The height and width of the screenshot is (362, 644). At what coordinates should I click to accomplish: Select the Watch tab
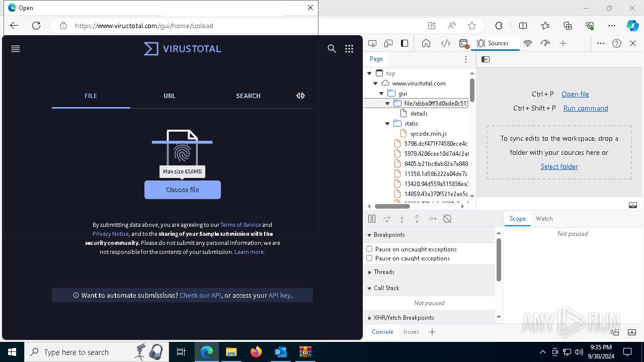(x=544, y=219)
